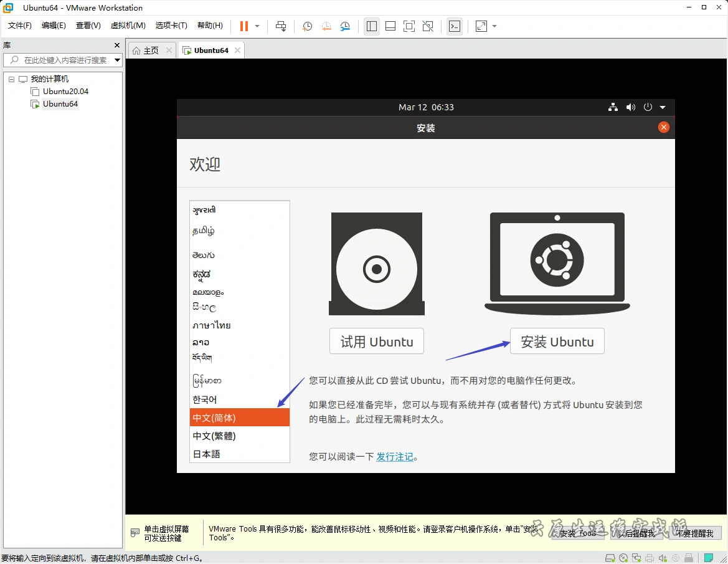Viewport: 728px width, 564px height.
Task: Close the 主页 tab
Action: [x=169, y=50]
